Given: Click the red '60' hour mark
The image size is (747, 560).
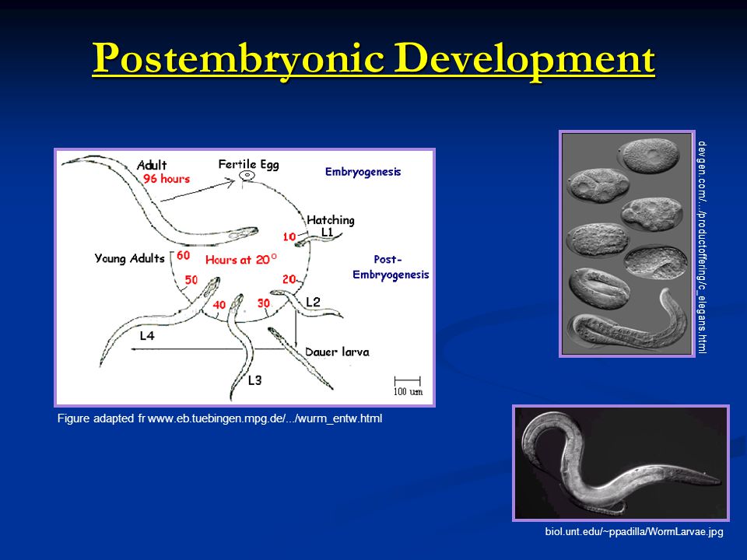Looking at the screenshot, I should click(x=184, y=255).
